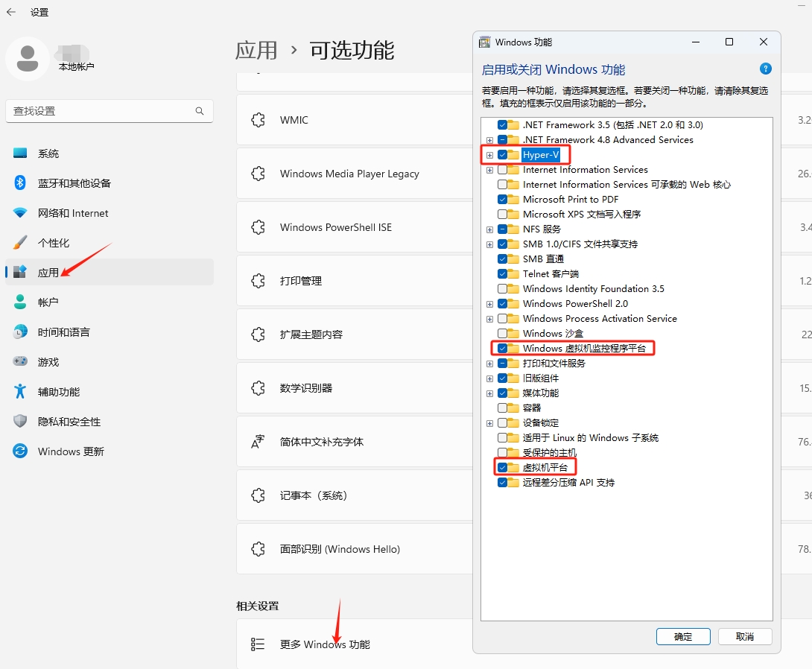
Task: Select the 受保护的主机 row text
Action: pos(549,453)
